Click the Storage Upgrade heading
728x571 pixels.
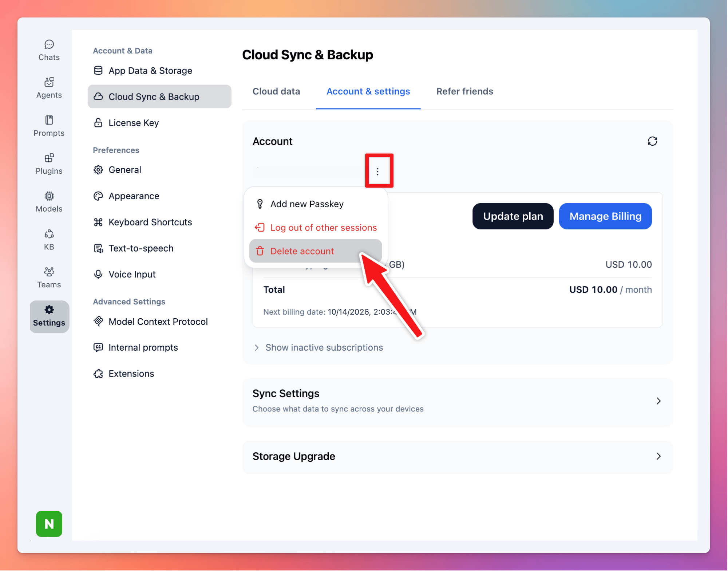pyautogui.click(x=294, y=456)
